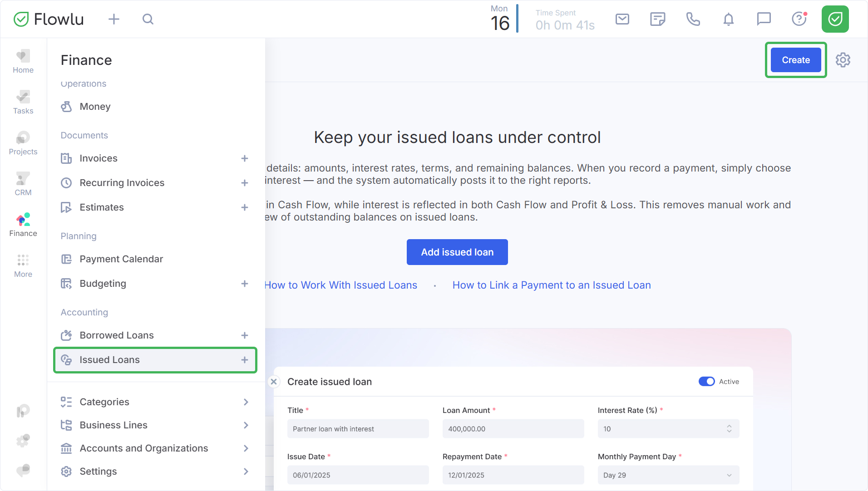Click the Loan Amount input field
The image size is (868, 491).
513,429
